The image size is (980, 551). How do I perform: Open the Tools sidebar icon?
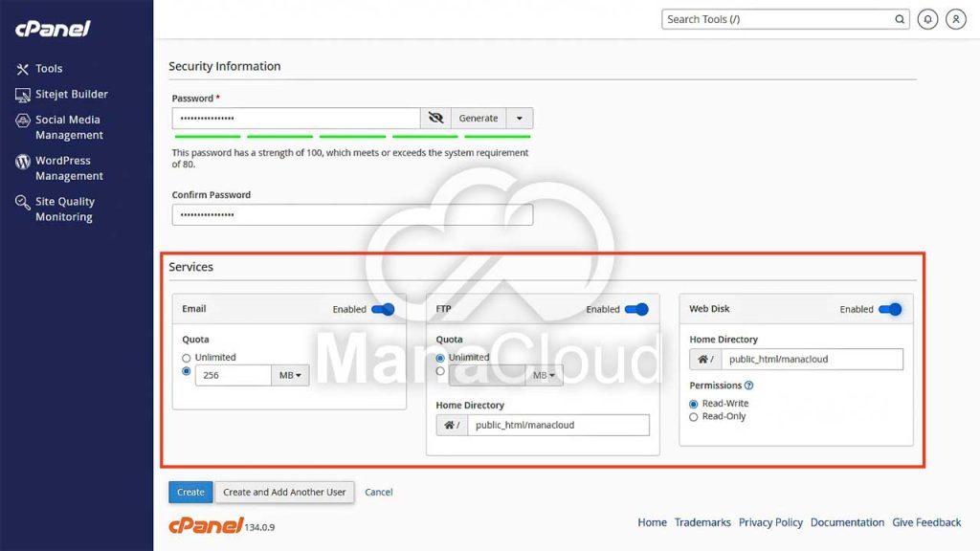pyautogui.click(x=22, y=69)
